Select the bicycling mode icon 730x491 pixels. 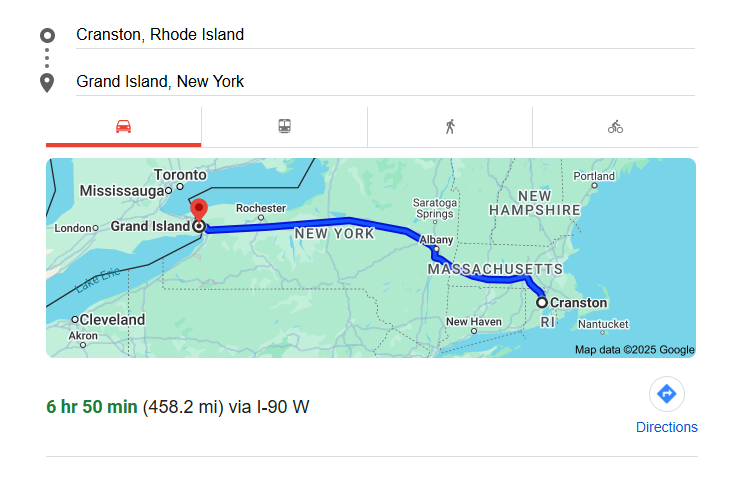(615, 127)
